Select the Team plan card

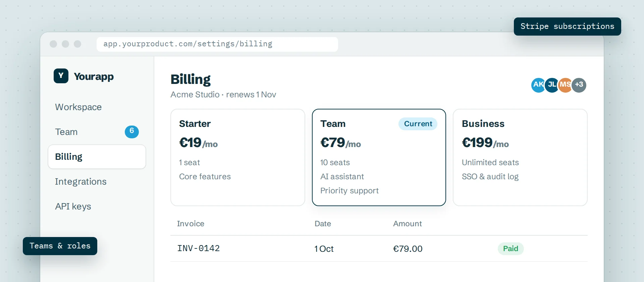pos(379,157)
